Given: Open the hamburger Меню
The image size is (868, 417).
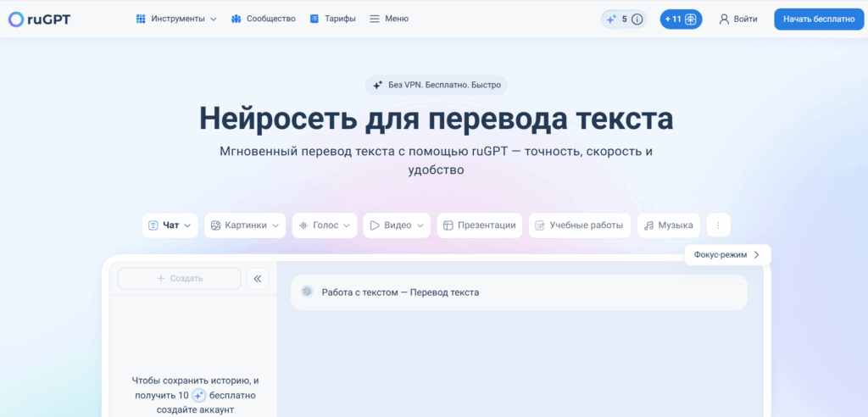Looking at the screenshot, I should coord(389,19).
